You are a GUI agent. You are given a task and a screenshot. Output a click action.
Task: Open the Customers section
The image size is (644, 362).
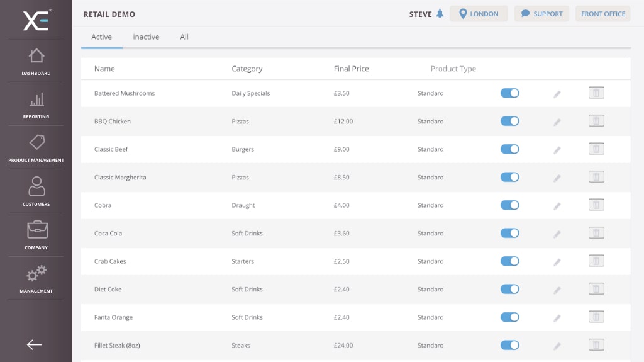[36, 191]
